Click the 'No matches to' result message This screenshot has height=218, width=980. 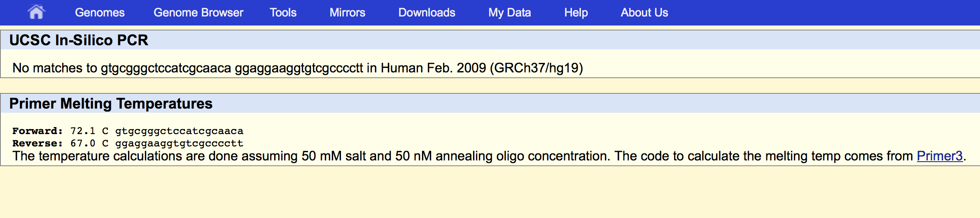pyautogui.click(x=55, y=68)
